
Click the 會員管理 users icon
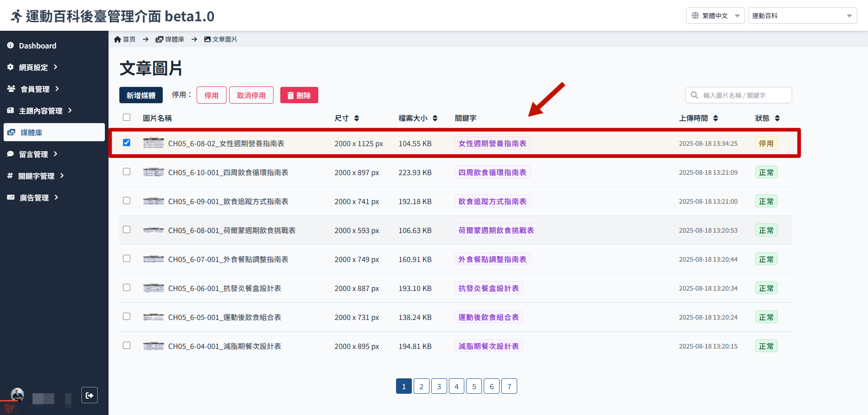click(11, 89)
